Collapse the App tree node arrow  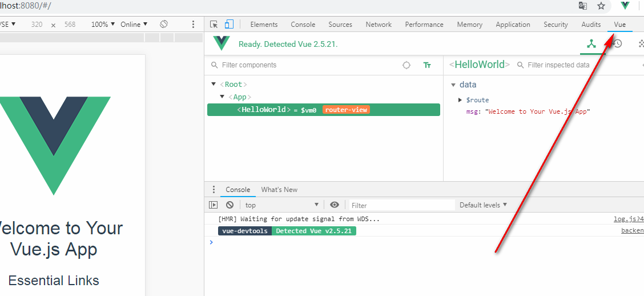coord(222,97)
